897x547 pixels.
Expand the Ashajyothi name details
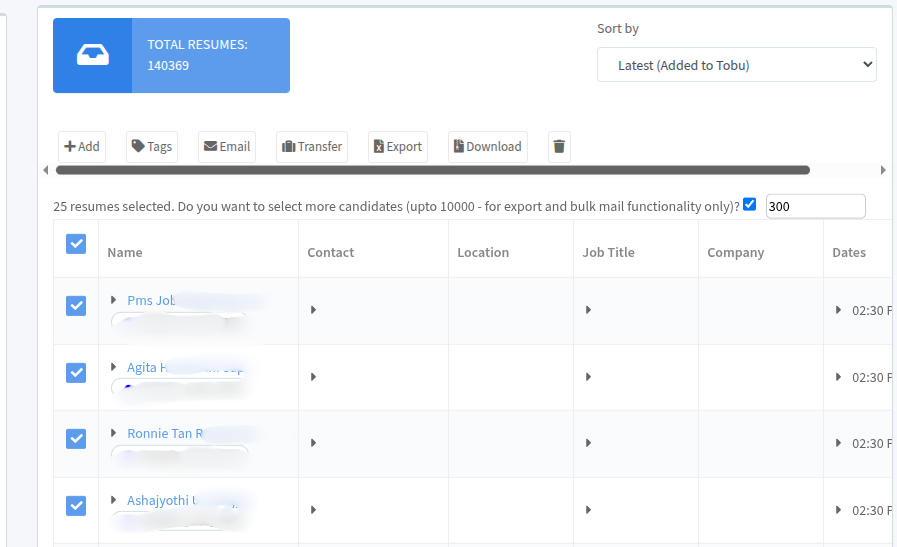point(113,500)
